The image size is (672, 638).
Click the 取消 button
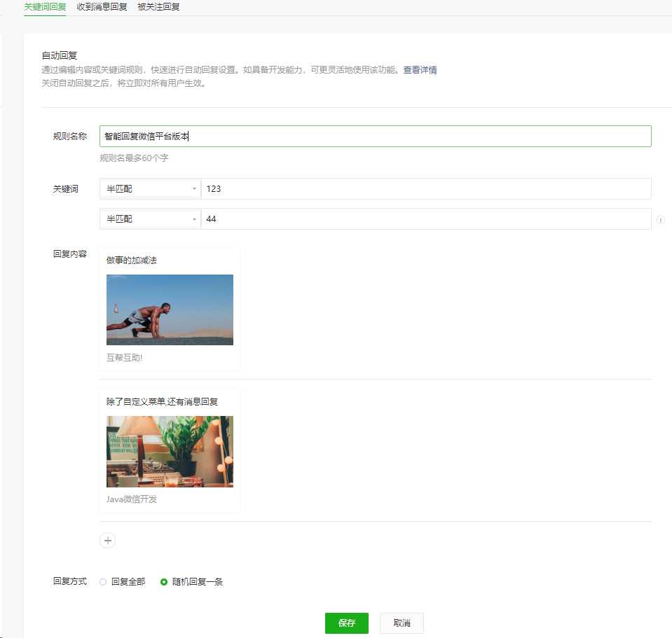402,623
